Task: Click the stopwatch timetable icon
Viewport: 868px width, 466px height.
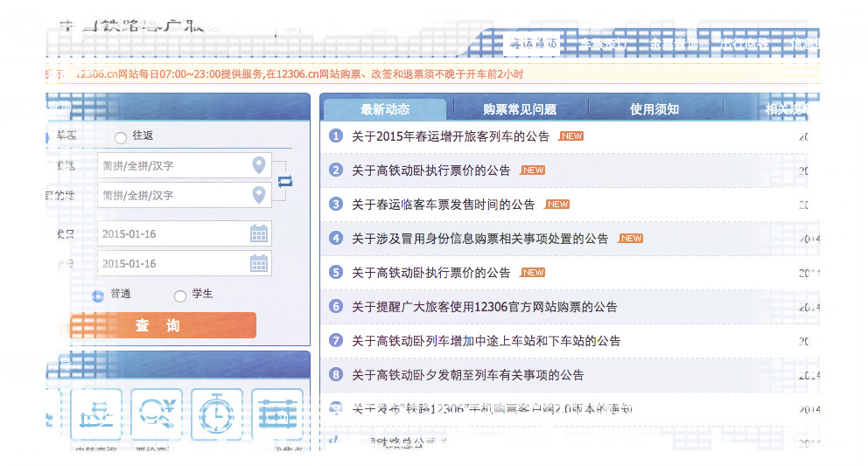Action: tap(216, 414)
